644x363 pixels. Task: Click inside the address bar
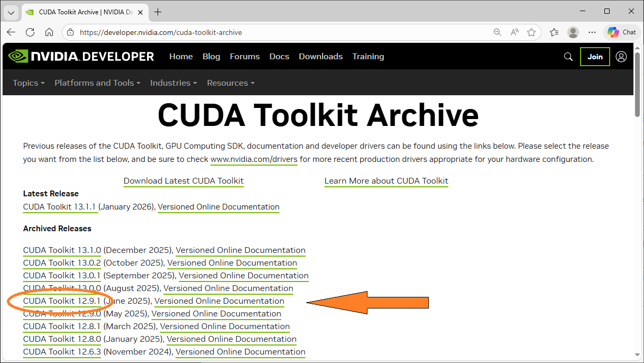coord(211,32)
